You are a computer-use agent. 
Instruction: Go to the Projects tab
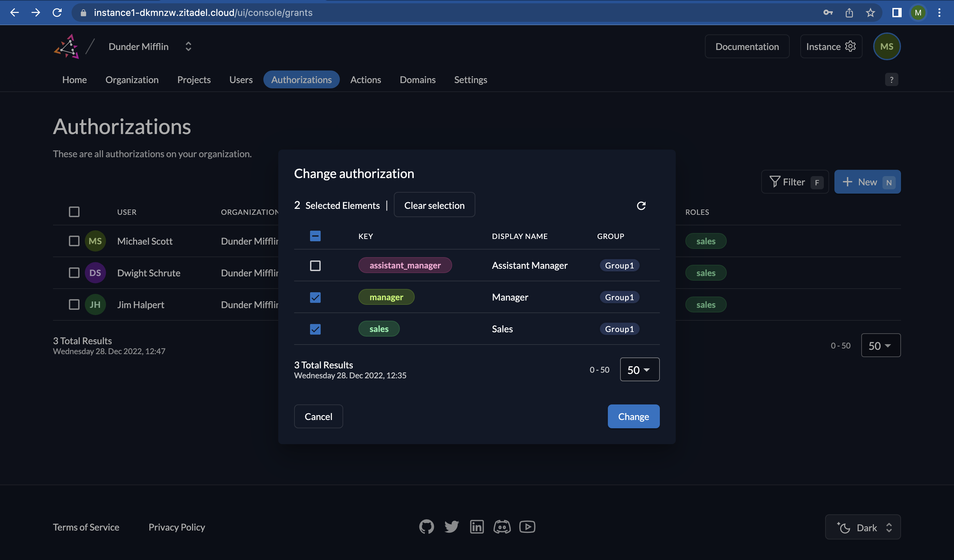(194, 80)
